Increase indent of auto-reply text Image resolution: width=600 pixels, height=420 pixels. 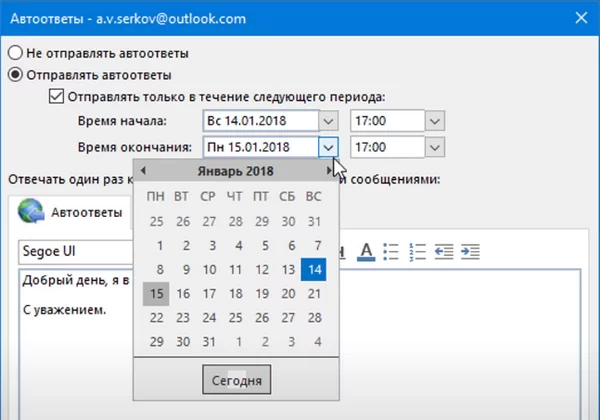point(471,250)
